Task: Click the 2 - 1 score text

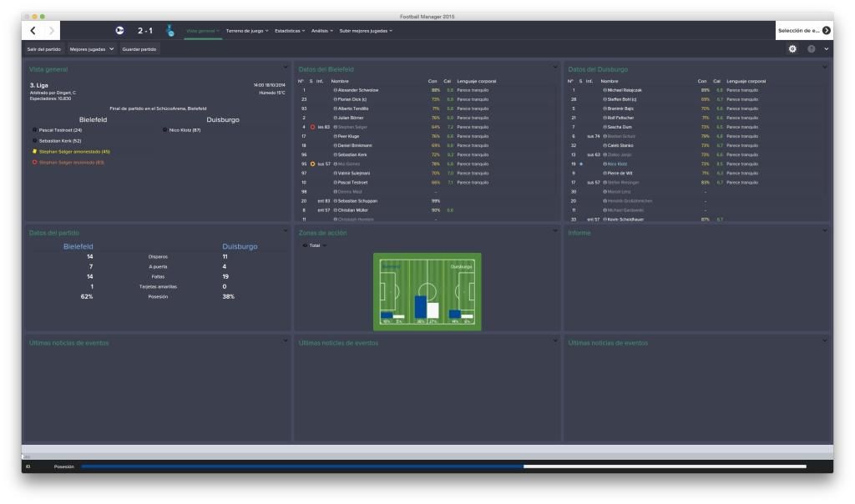Action: (145, 31)
